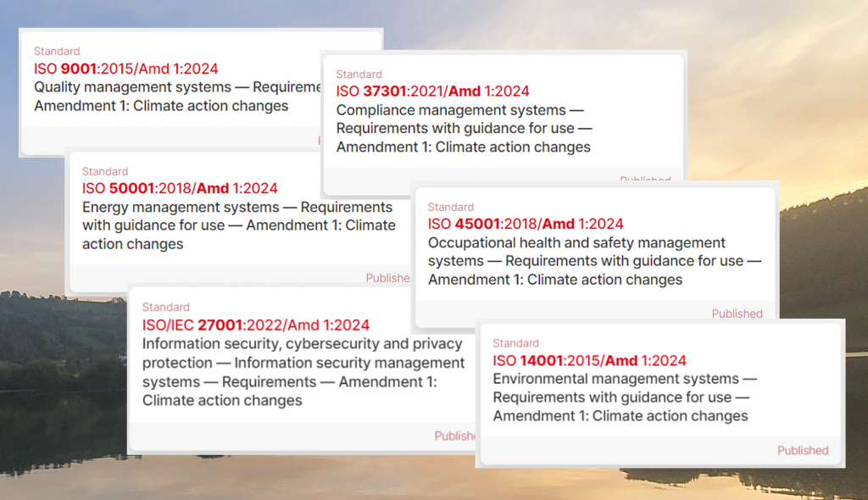Click the Published status on ISO 14001 card
The height and width of the screenshot is (500, 868).
click(802, 450)
